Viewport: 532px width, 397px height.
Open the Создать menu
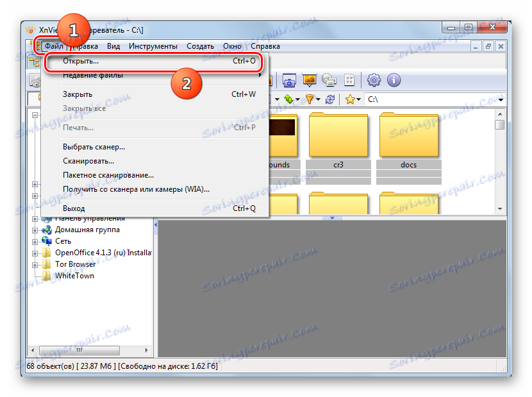coord(200,46)
